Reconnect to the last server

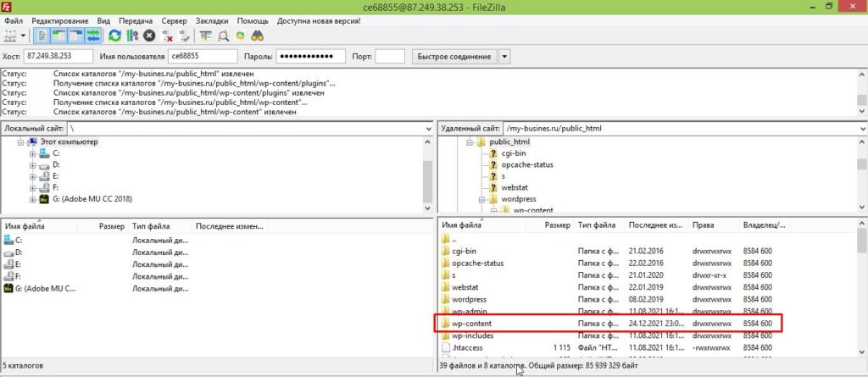pyautogui.click(x=184, y=36)
